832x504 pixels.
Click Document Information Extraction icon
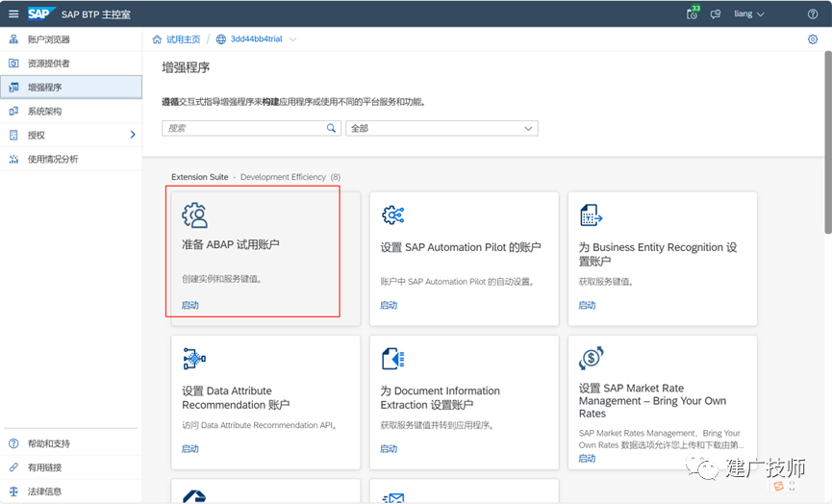(393, 359)
